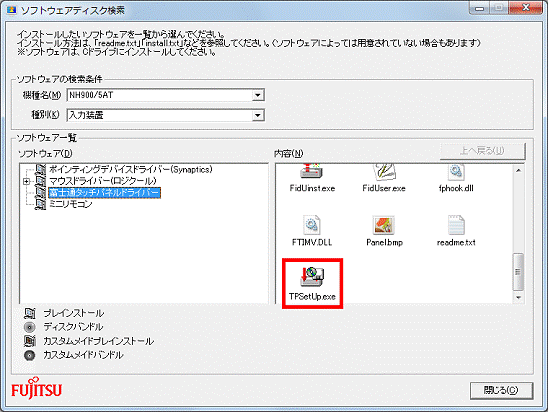Select ポインティングデバイスドライバー(Synaptics) in software tree
548x412 pixels.
pos(130,169)
